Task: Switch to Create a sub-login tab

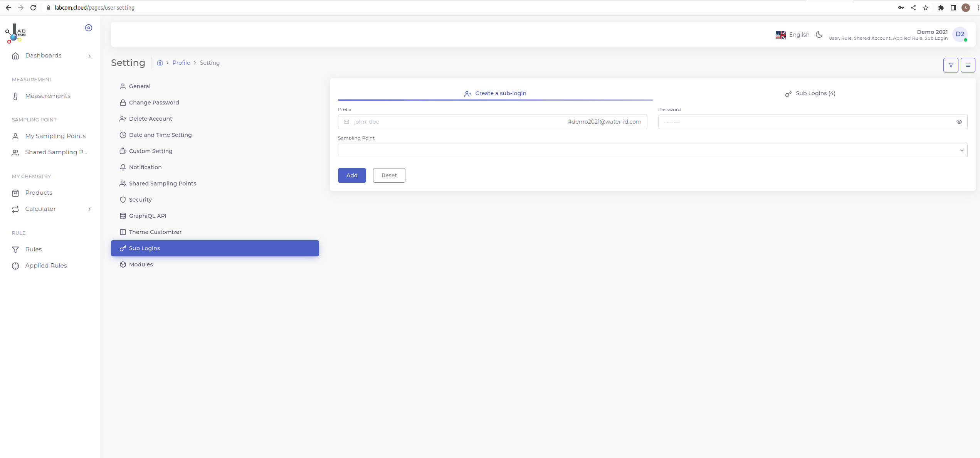Action: pos(495,93)
